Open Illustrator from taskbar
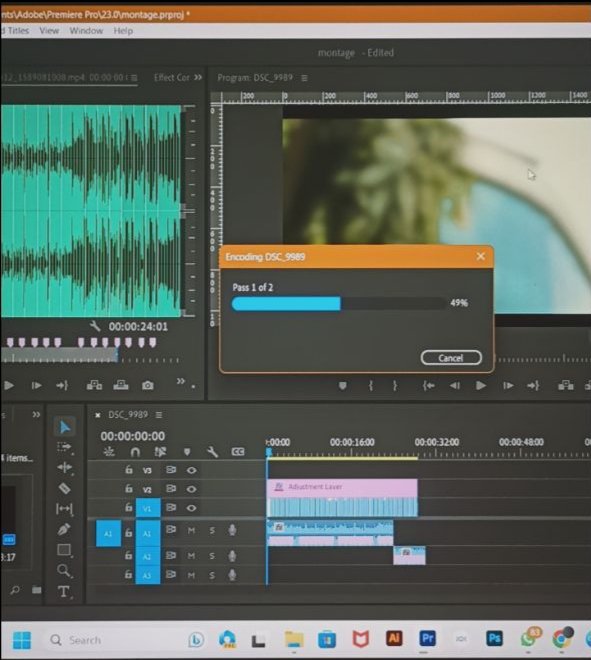Screen dimensions: 591x660 click(394, 639)
